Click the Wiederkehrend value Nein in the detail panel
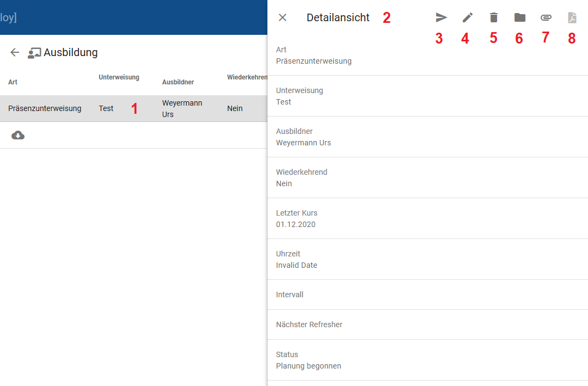Viewport: 588px width, 386px height. (x=284, y=184)
